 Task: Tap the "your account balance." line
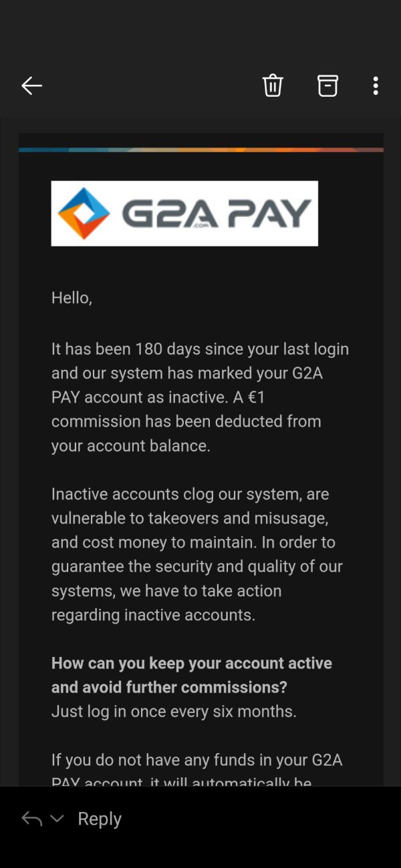coord(131,445)
